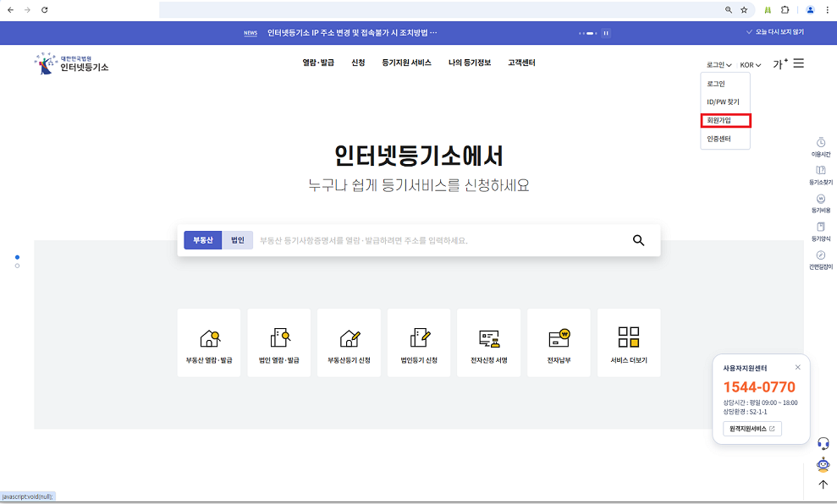Open browser zoom magnifier icon
Image resolution: width=837 pixels, height=504 pixels.
pos(728,9)
